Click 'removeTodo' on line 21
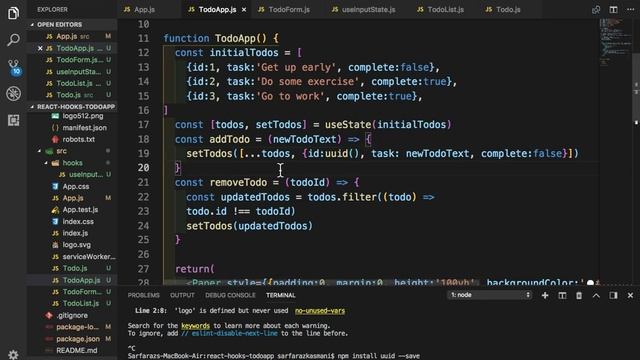Screen dimensions: 640x360 click(x=238, y=182)
